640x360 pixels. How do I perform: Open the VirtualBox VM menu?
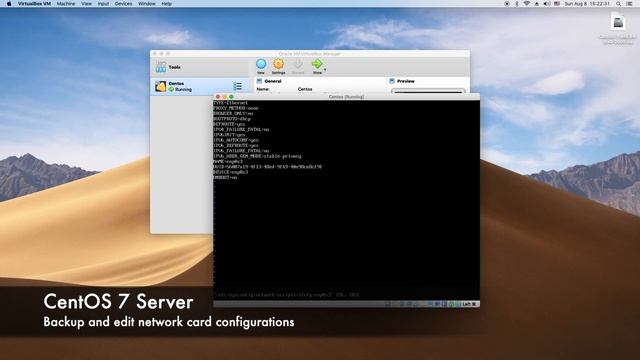(x=34, y=4)
